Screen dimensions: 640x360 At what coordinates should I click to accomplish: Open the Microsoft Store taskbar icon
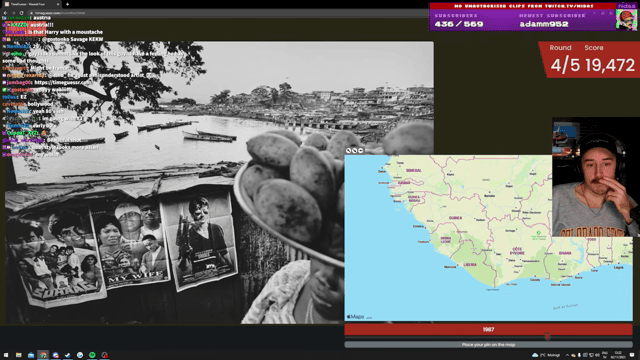(x=31, y=355)
